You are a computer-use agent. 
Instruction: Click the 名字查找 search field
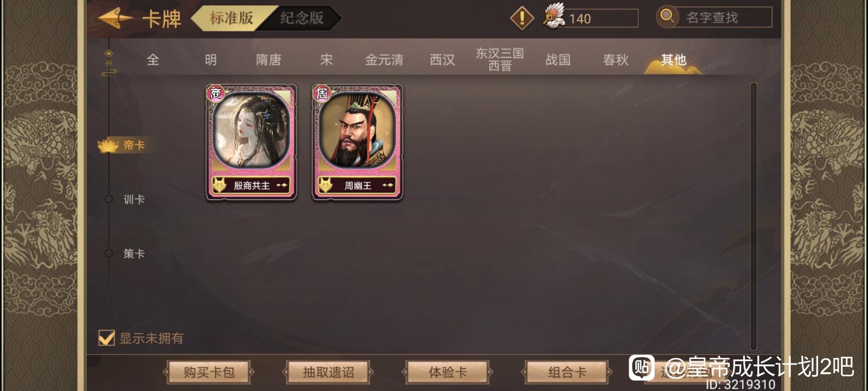tap(723, 17)
